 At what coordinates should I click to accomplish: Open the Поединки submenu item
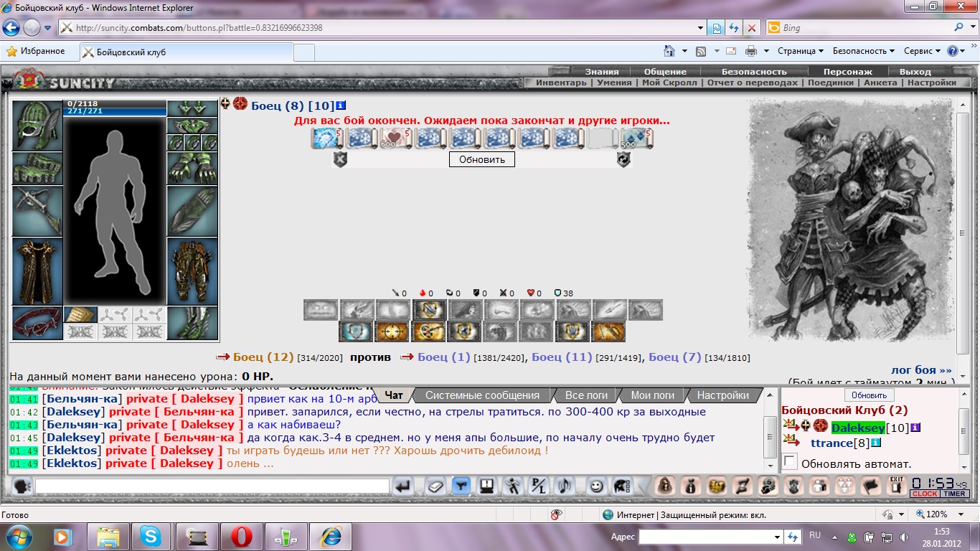click(831, 83)
